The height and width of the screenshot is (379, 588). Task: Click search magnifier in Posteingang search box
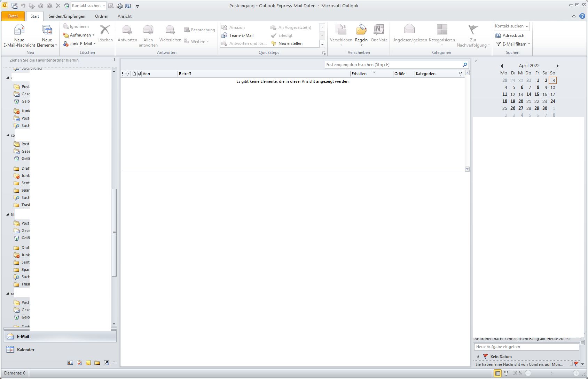click(x=465, y=65)
